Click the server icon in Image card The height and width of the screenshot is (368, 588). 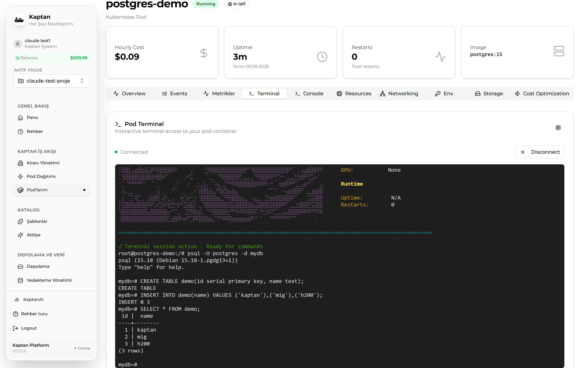tap(559, 51)
